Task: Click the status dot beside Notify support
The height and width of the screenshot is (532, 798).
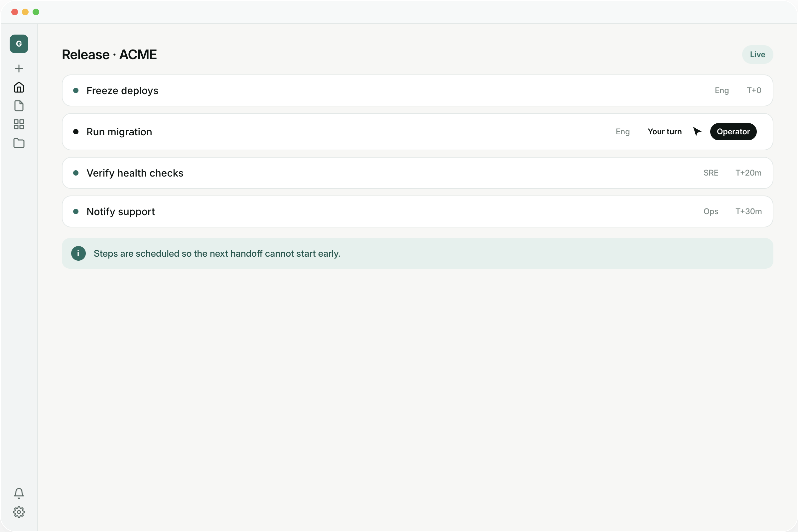Action: 76,211
